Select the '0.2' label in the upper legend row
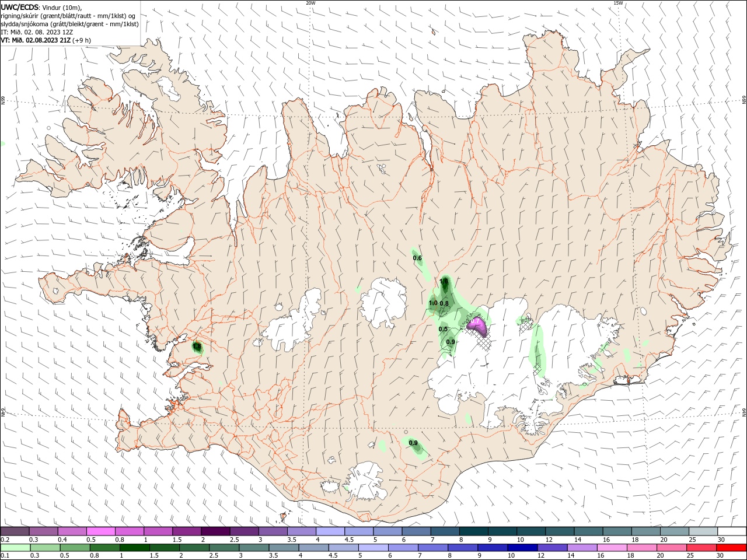Image resolution: width=747 pixels, height=560 pixels. [x=5, y=540]
